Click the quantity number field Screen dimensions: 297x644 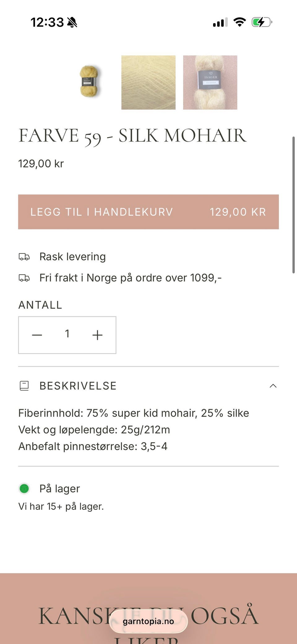click(x=67, y=334)
